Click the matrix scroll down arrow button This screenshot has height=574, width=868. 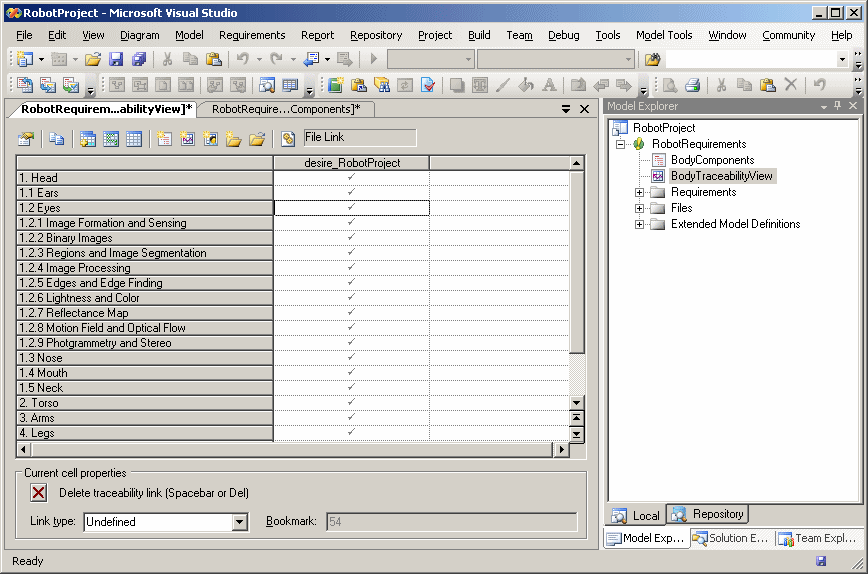(576, 403)
